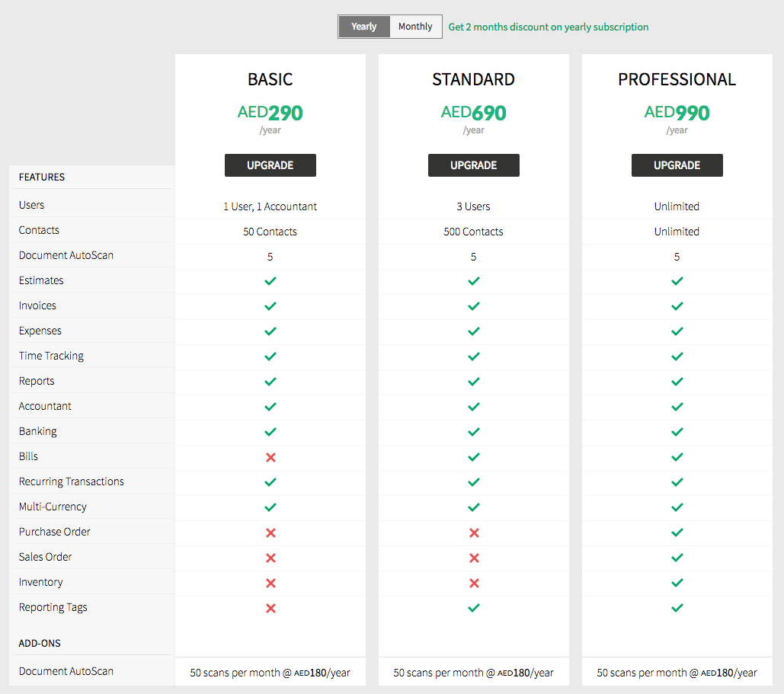Click Standard plan's Sales Order red cross
The width and height of the screenshot is (784, 694).
coord(473,558)
